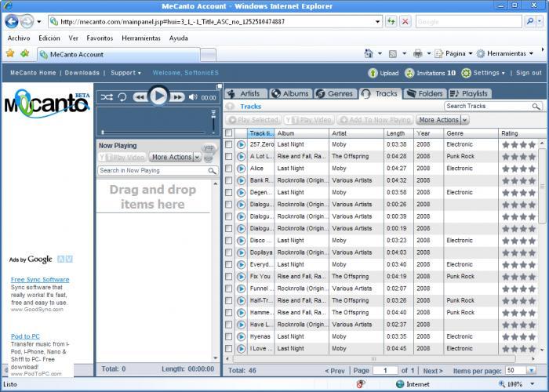Image resolution: width=549 pixels, height=392 pixels.
Task: Select the Alice track checkbox
Action: pos(229,169)
